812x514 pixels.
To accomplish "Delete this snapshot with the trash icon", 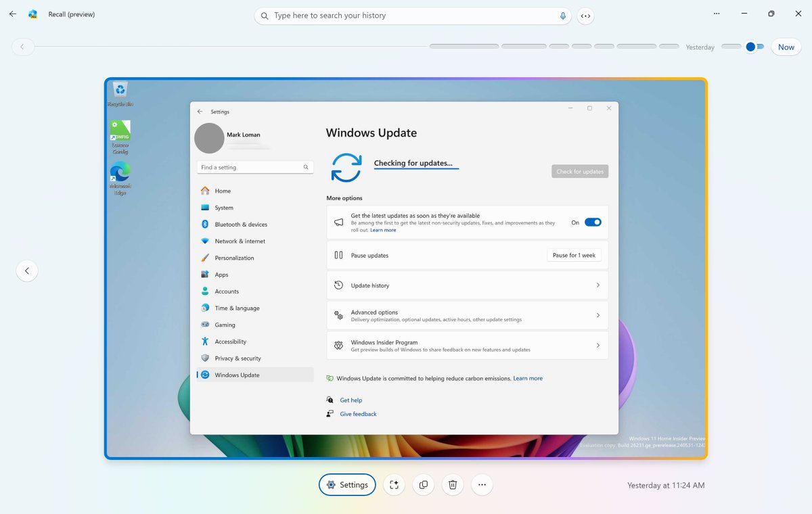I will coord(453,484).
